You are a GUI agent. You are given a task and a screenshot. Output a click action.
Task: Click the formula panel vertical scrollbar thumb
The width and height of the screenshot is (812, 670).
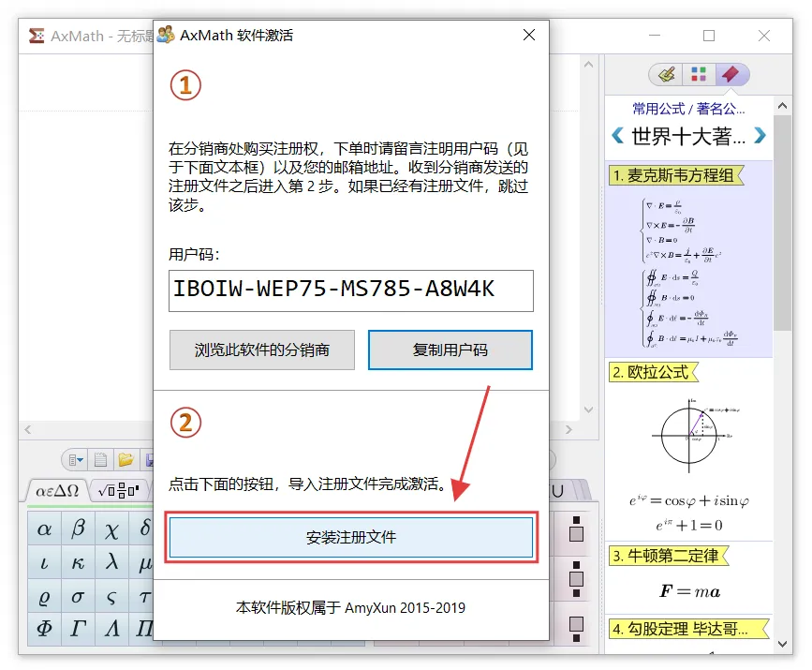pos(782,223)
